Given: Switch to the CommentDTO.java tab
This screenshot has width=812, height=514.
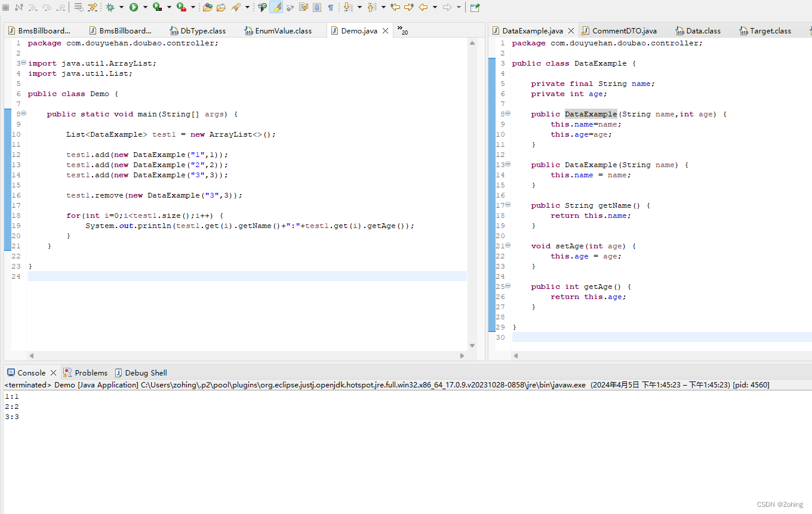Looking at the screenshot, I should 619,31.
